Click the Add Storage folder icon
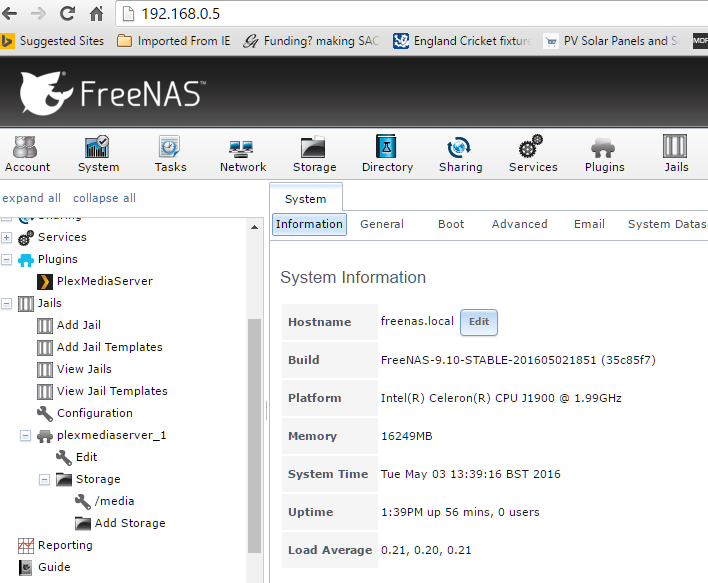The image size is (708, 583). point(83,523)
